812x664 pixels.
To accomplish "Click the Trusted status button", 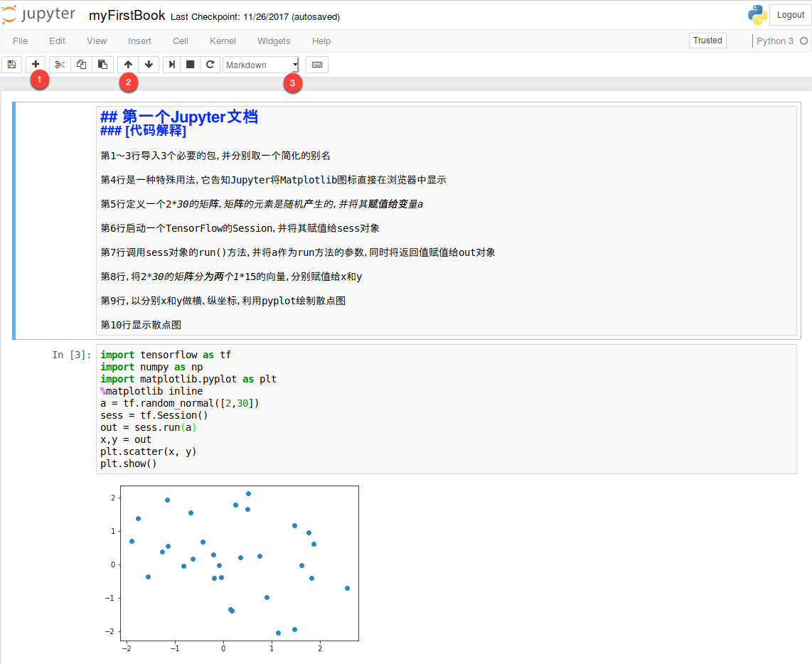I will point(707,41).
